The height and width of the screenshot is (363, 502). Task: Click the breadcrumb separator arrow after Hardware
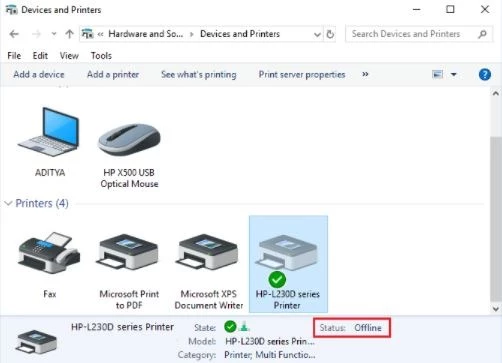(x=192, y=34)
